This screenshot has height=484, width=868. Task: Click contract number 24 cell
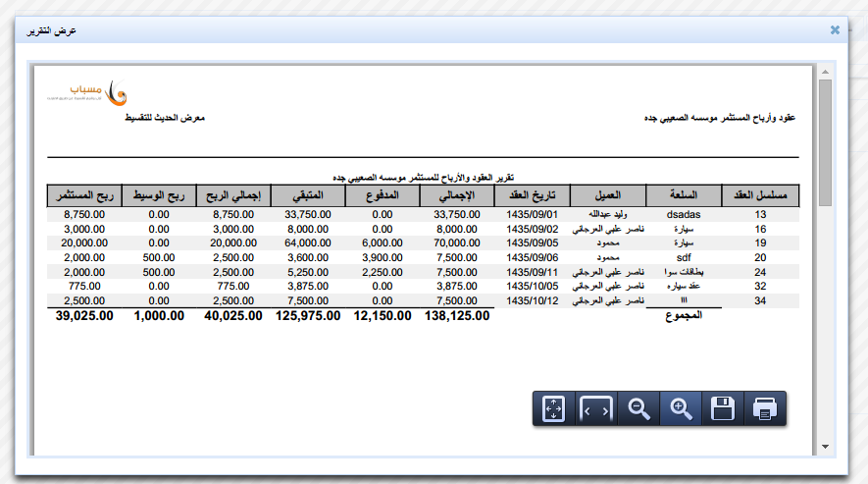[760, 272]
